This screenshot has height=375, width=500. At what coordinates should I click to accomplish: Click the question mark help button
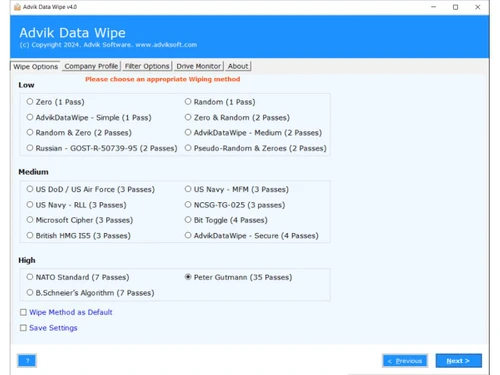click(27, 361)
